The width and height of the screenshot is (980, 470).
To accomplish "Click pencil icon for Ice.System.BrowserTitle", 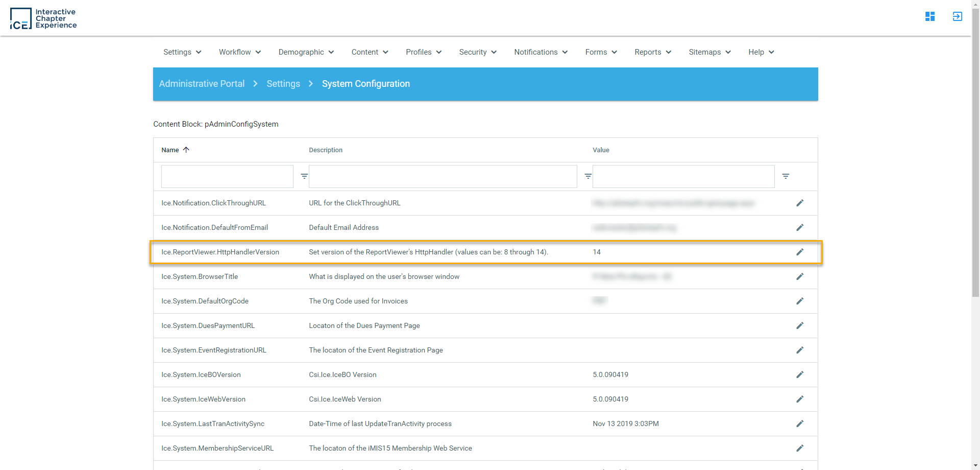I will click(799, 276).
